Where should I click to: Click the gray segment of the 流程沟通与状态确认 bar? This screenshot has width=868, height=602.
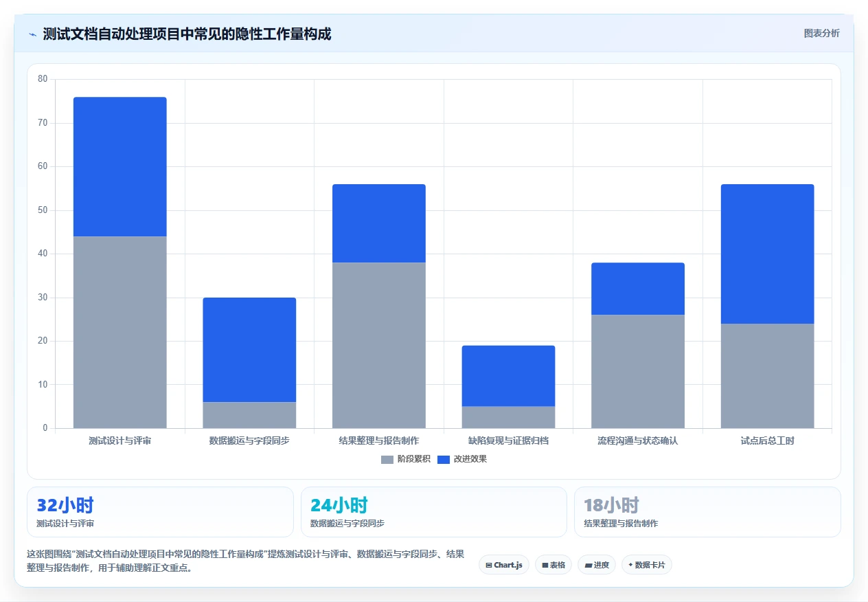638,372
